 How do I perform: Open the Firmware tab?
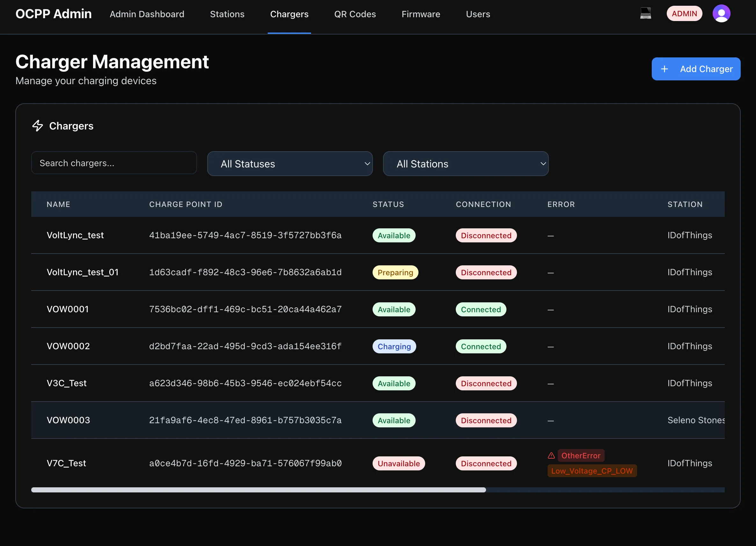click(421, 14)
